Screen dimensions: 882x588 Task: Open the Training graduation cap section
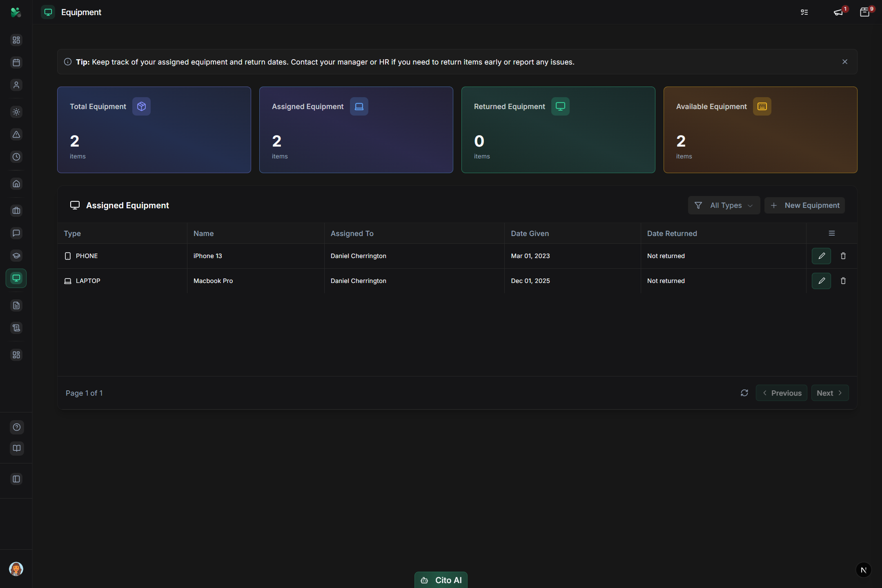(x=16, y=256)
